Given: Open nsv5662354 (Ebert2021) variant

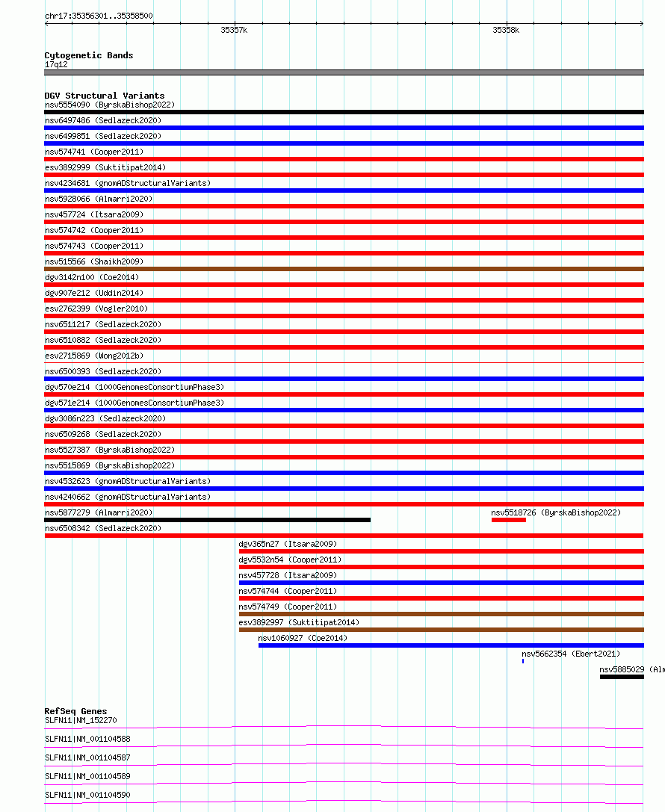Looking at the screenshot, I should [571, 654].
